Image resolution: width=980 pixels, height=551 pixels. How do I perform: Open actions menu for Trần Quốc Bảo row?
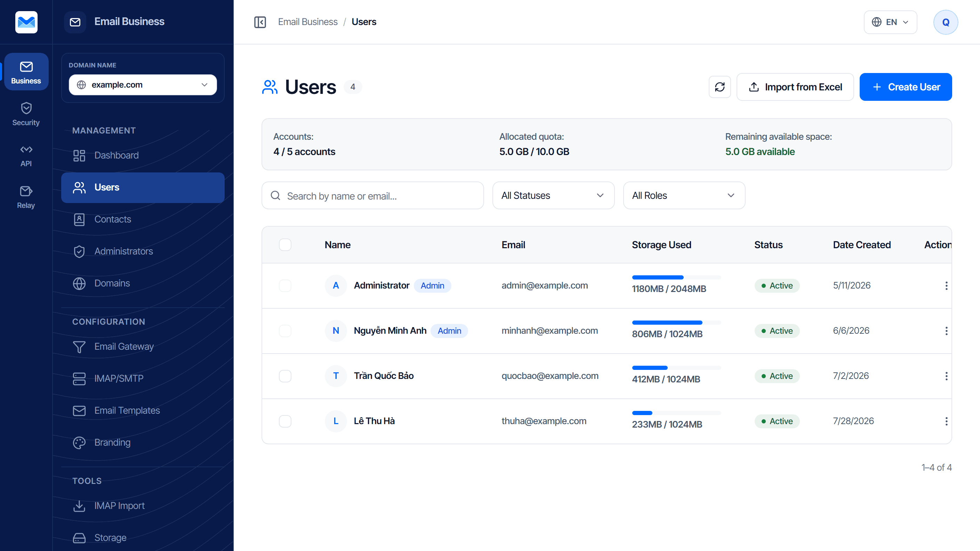pos(946,376)
